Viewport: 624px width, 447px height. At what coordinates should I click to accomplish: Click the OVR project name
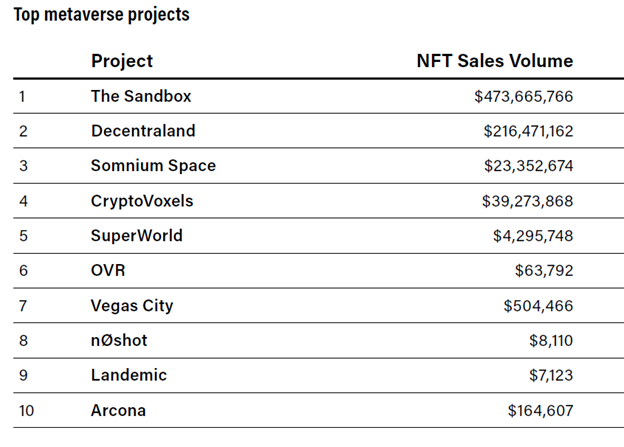pos(108,271)
